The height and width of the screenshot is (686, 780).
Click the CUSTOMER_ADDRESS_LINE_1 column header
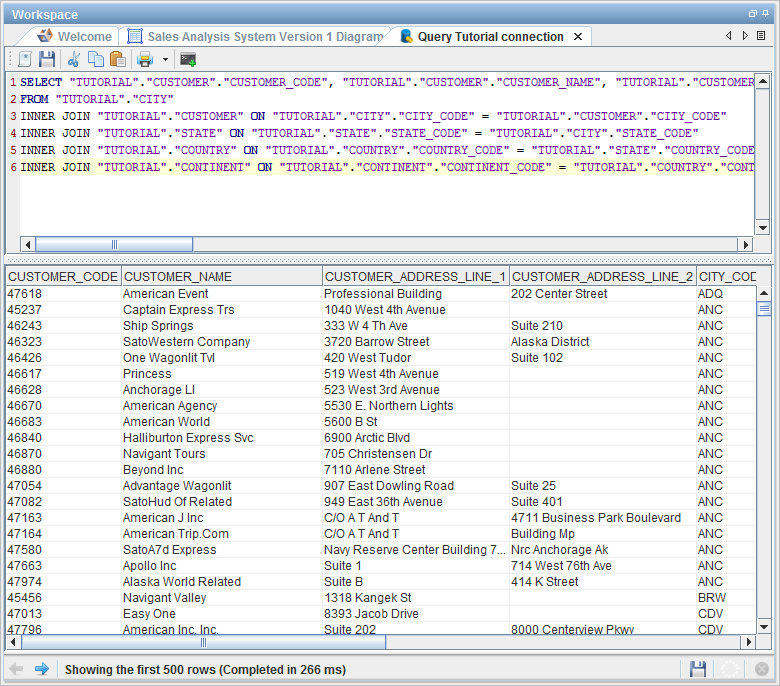pos(415,276)
